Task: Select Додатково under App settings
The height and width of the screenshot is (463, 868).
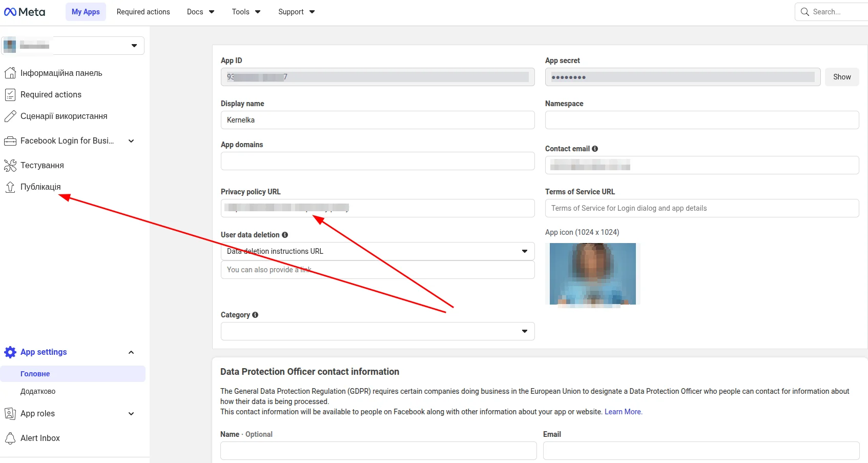Action: pyautogui.click(x=38, y=391)
